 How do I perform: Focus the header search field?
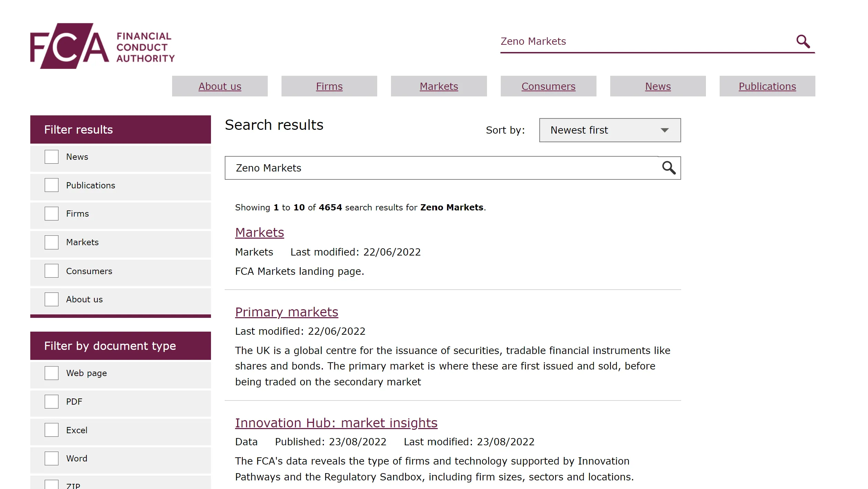(646, 41)
